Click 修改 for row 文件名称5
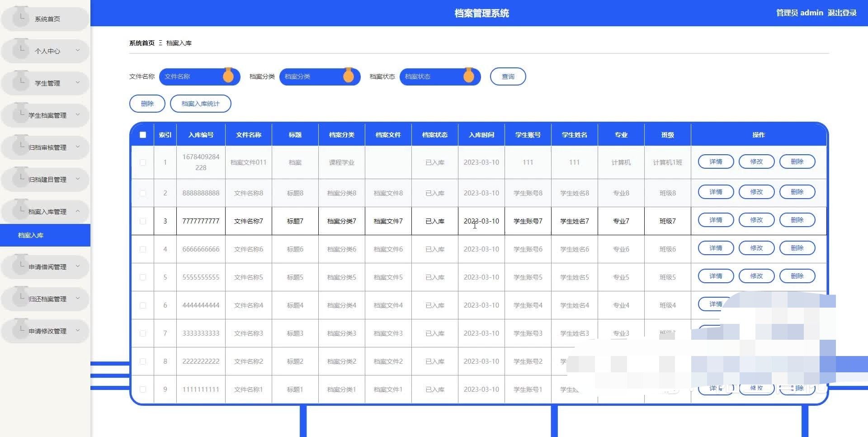This screenshot has height=437, width=868. 757,276
